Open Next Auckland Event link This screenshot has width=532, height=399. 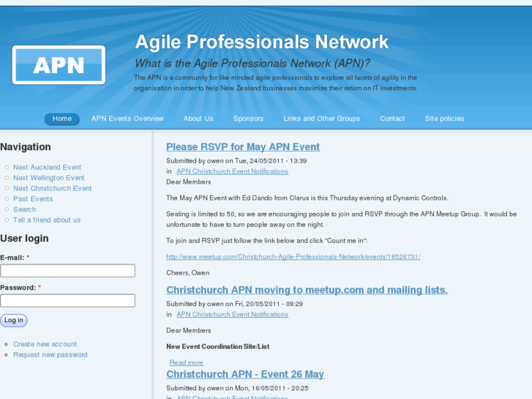click(47, 168)
